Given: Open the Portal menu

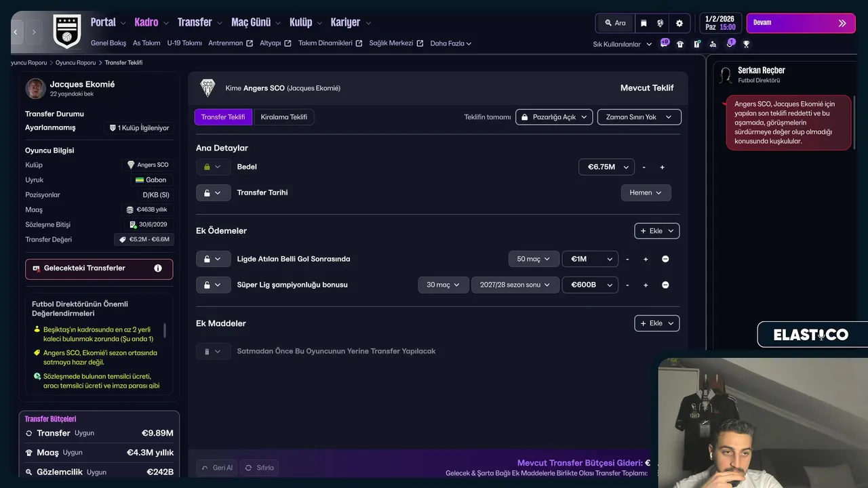Looking at the screenshot, I should point(108,22).
